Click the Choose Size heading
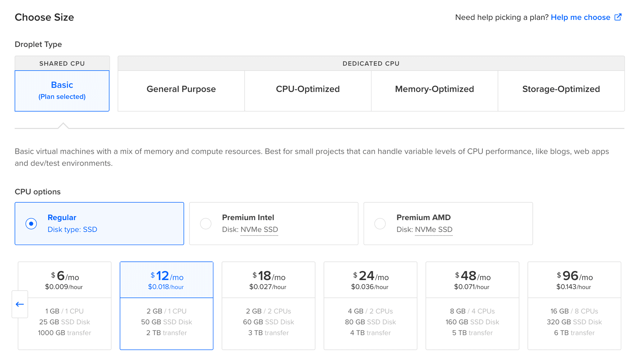 click(44, 17)
